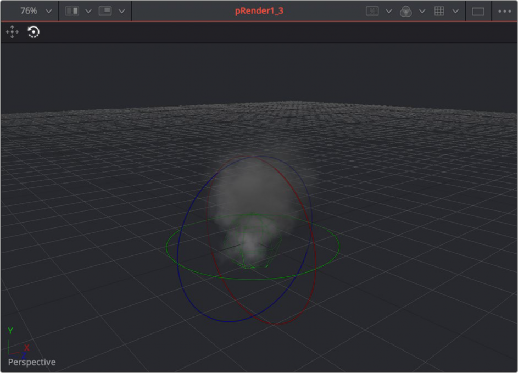Select the move transform tool icon
The height and width of the screenshot is (373, 518).
[12, 32]
